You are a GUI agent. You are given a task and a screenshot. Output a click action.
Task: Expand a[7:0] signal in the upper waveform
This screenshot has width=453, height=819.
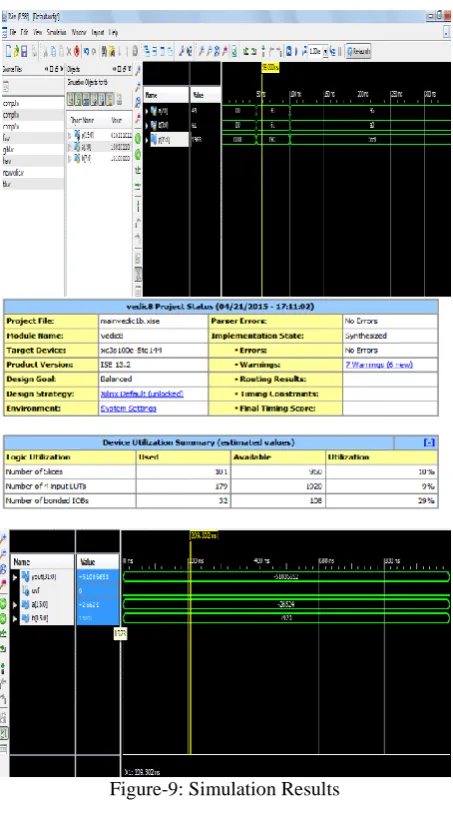click(147, 111)
